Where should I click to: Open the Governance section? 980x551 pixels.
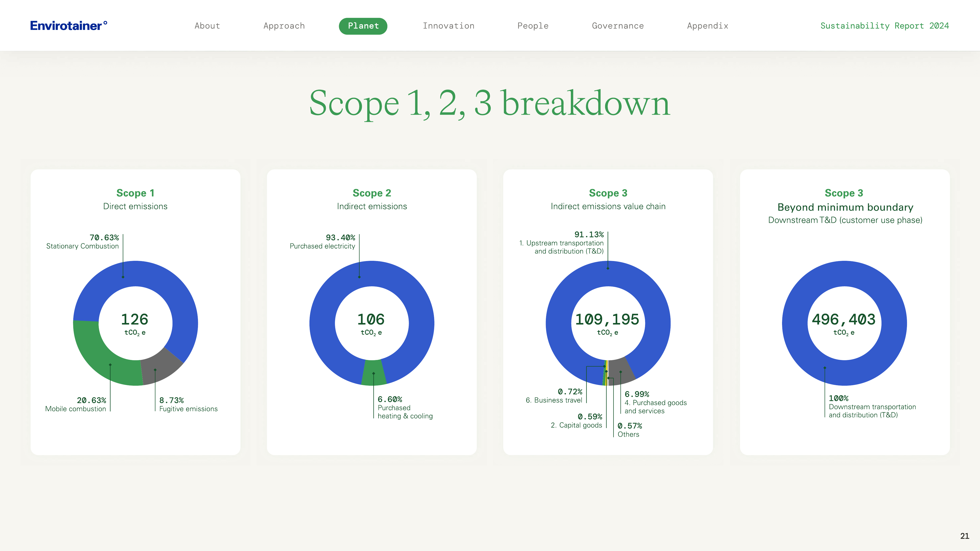(x=618, y=26)
